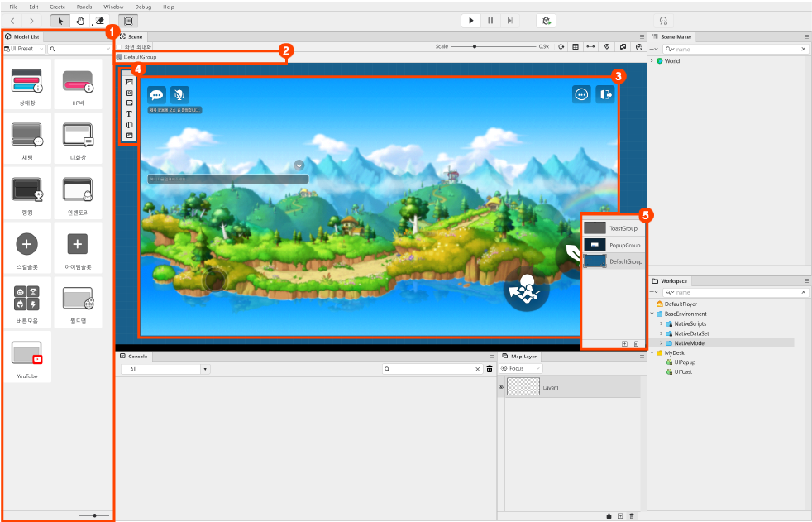812x522 pixels.
Task: Click the ellipsis menu button in scene
Action: 582,95
